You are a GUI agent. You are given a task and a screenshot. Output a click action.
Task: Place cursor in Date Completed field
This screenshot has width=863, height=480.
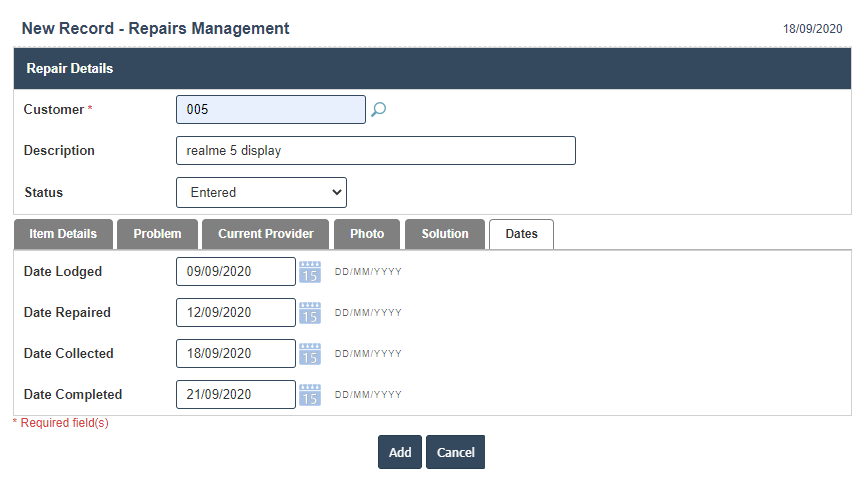click(x=235, y=395)
